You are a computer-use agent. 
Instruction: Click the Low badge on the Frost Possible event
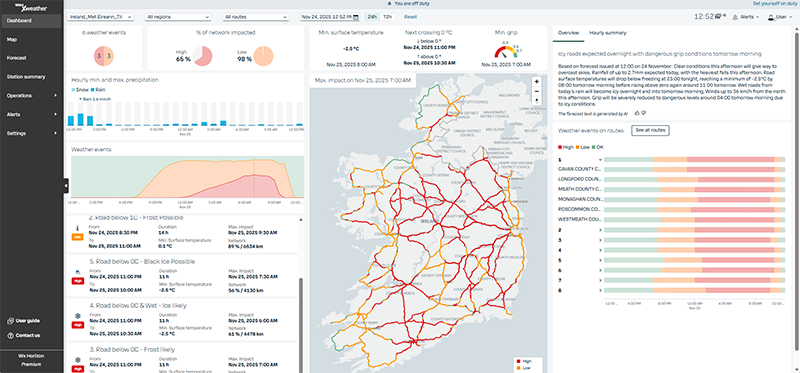[77, 237]
